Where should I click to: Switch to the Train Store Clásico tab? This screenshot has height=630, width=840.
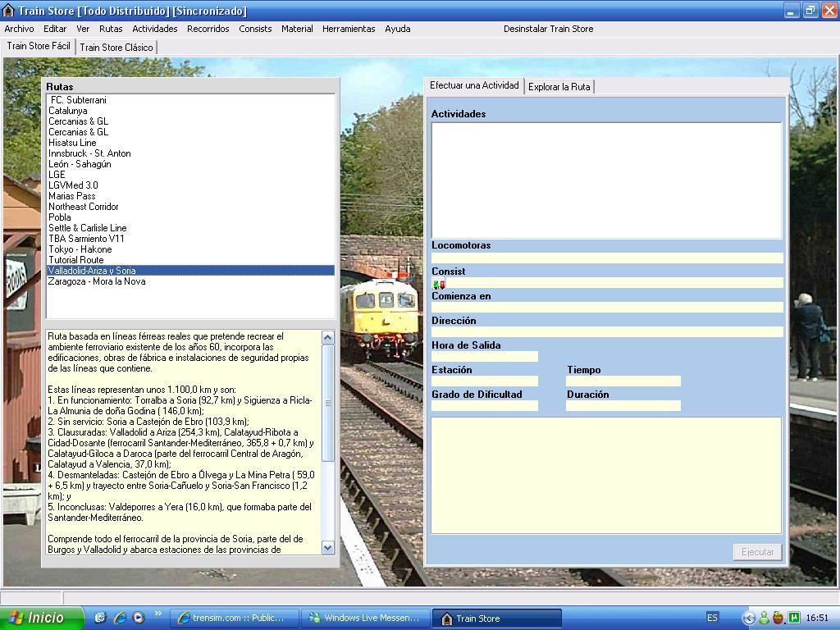coord(116,48)
